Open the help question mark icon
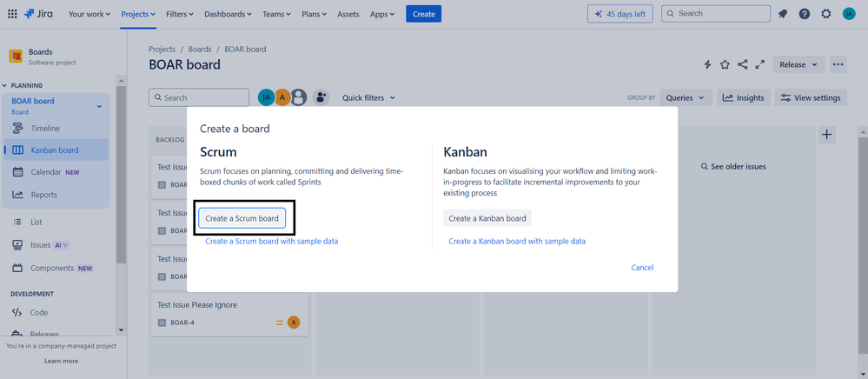Image resolution: width=868 pixels, height=379 pixels. 805,14
